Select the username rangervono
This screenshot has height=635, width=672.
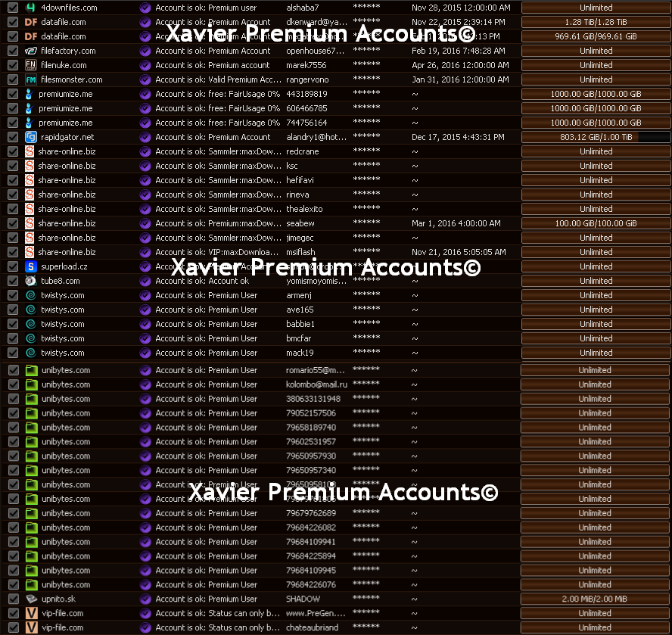307,79
